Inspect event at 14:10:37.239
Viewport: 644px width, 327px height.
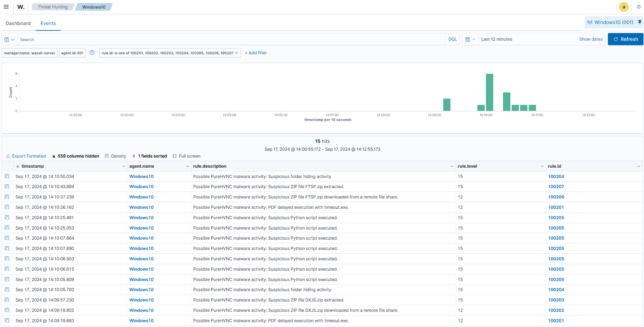tap(7, 197)
